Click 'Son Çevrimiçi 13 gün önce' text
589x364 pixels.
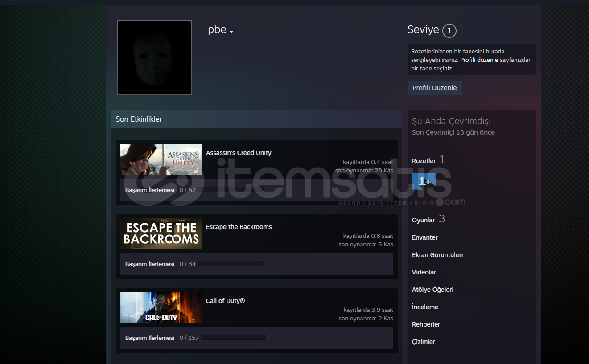coord(453,132)
